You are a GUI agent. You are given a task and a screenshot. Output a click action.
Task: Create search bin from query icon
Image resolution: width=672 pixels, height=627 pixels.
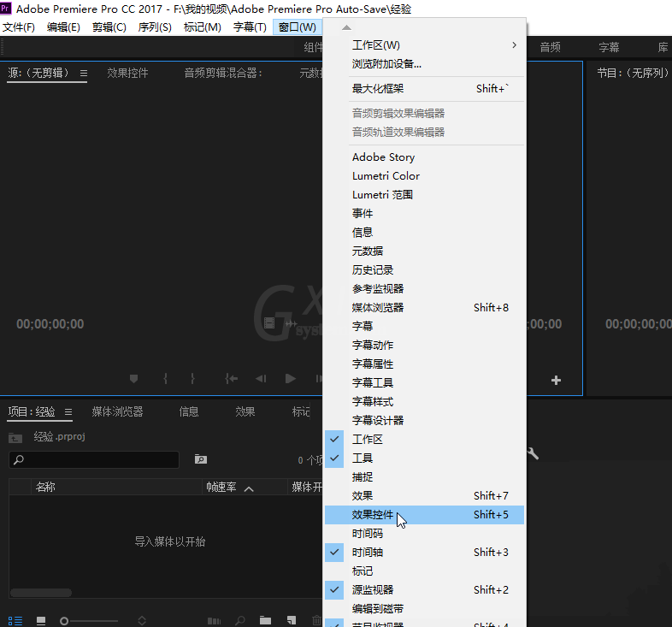click(x=201, y=459)
